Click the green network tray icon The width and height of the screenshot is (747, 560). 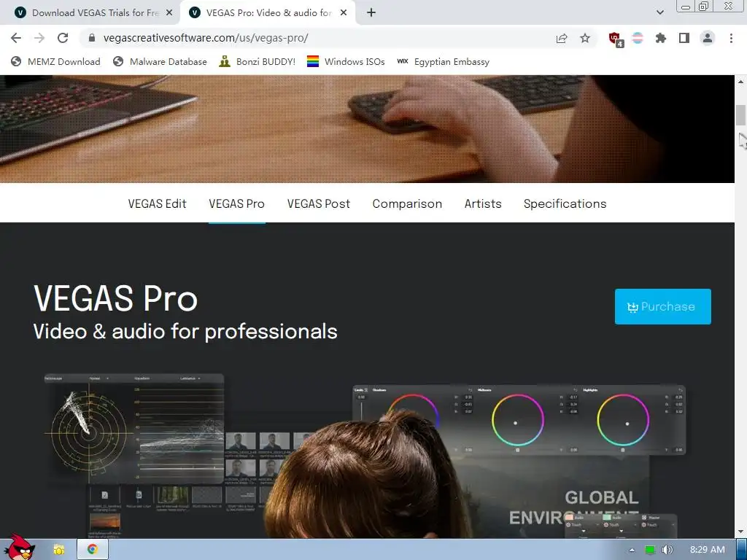[650, 550]
